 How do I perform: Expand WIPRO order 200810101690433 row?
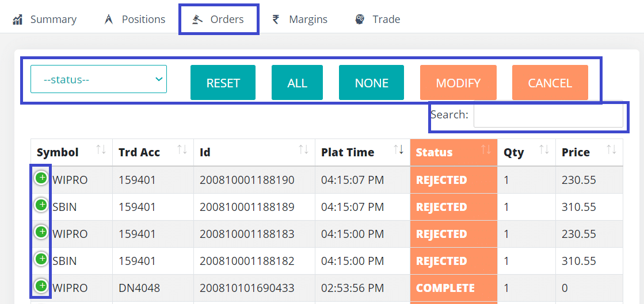point(41,286)
